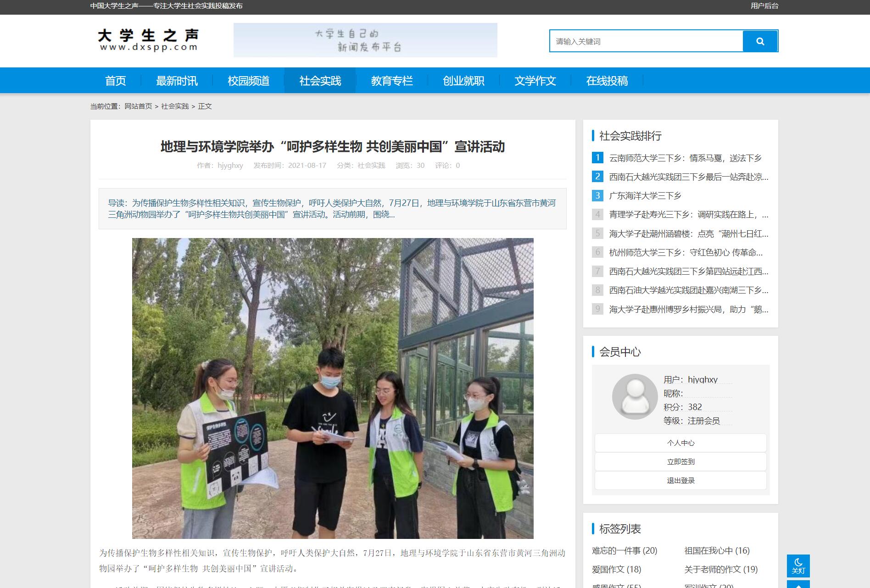This screenshot has width=870, height=588.
Task: Click the member avatar image
Action: point(635,396)
